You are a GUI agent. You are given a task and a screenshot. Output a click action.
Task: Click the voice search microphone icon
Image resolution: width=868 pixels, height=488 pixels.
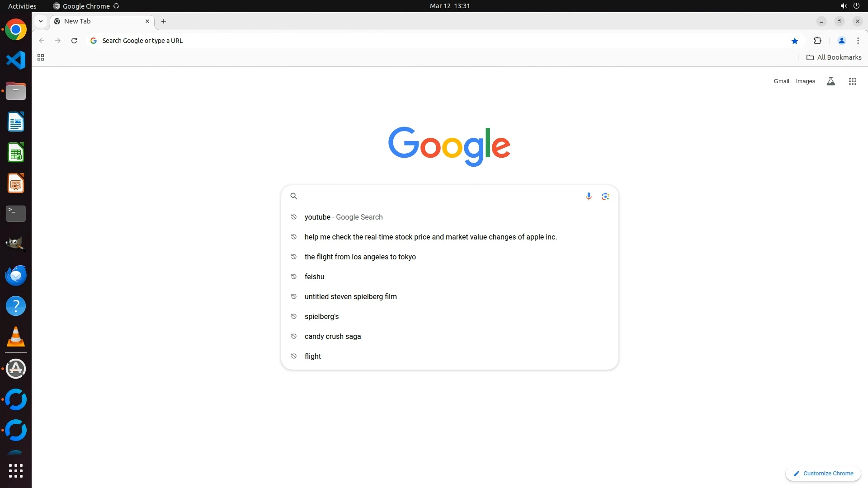coord(589,196)
